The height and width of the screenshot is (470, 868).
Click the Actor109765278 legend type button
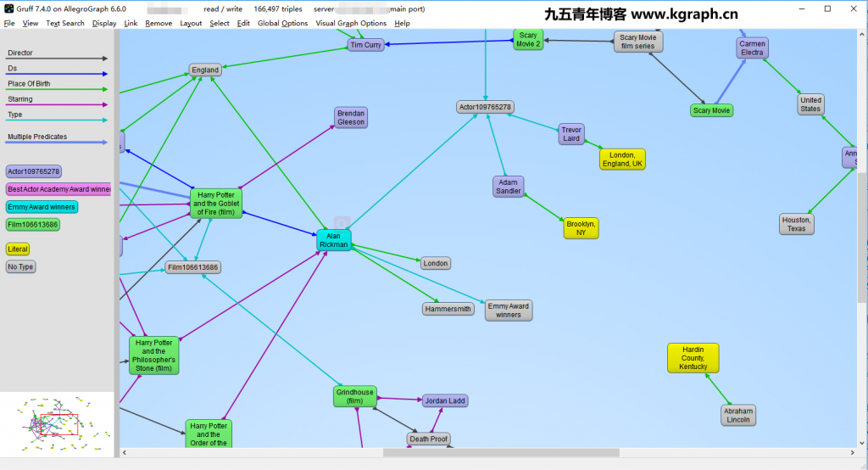tap(34, 172)
